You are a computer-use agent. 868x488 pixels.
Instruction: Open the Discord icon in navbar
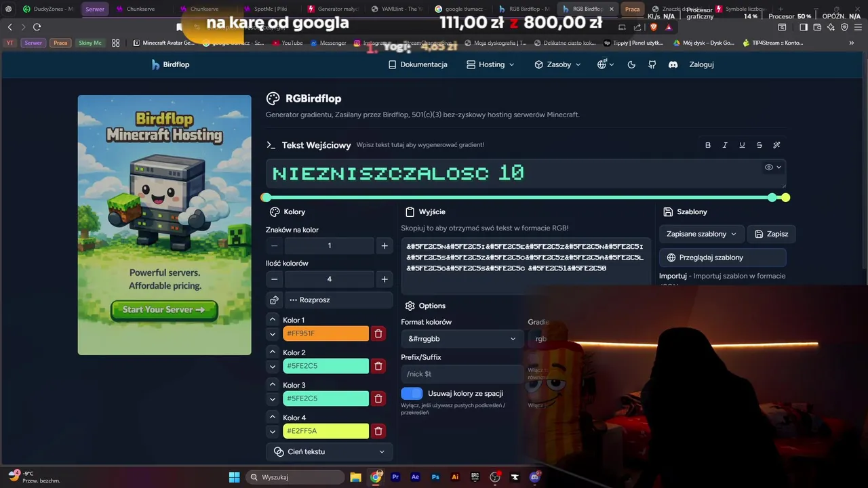(x=673, y=64)
